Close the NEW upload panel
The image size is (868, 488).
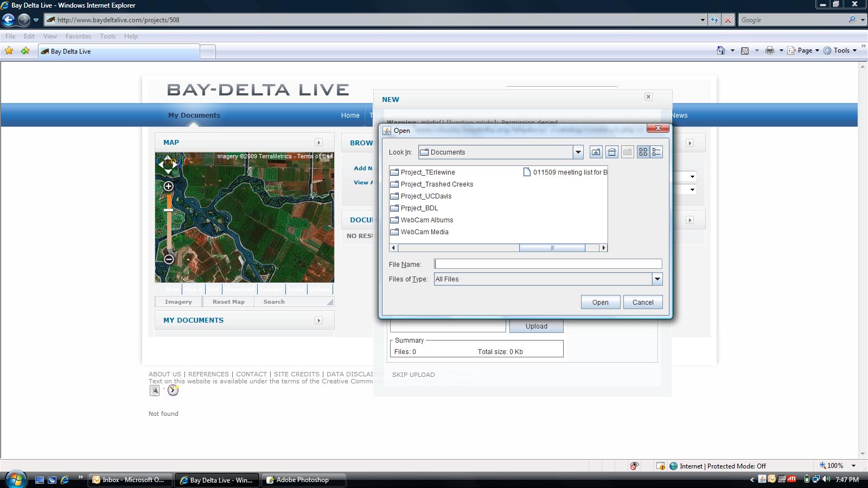(648, 97)
